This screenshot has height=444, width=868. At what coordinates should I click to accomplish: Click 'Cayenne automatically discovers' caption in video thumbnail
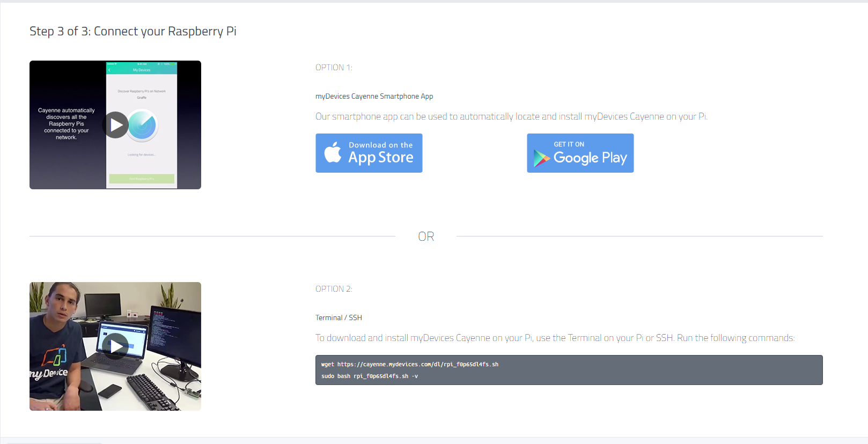coord(67,124)
